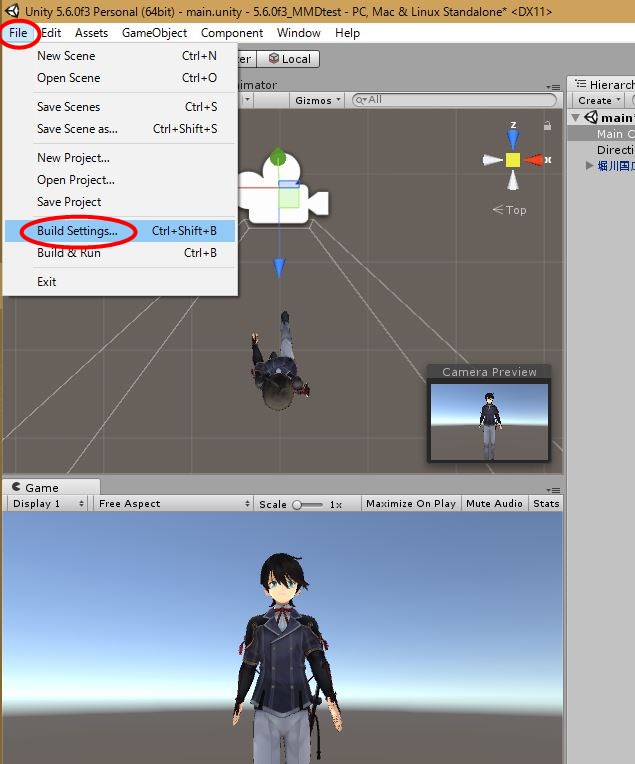The height and width of the screenshot is (764, 635).
Task: Toggle the Local handle rotation button
Action: pos(288,59)
